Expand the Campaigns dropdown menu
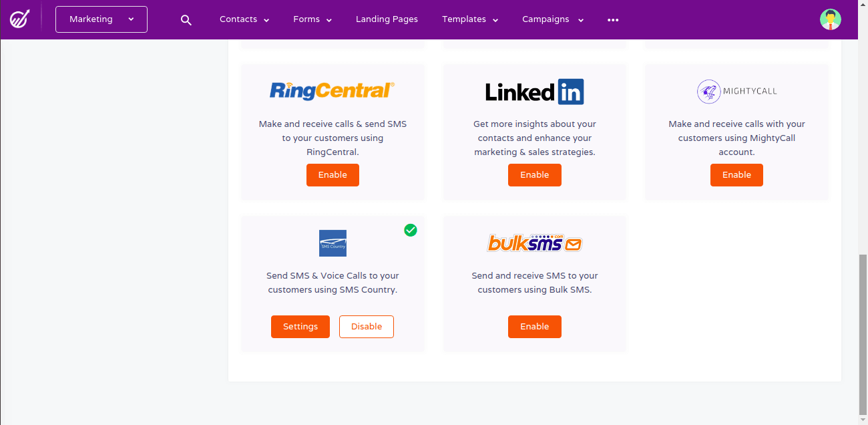Screen dimensions: 868x425 click(x=553, y=19)
